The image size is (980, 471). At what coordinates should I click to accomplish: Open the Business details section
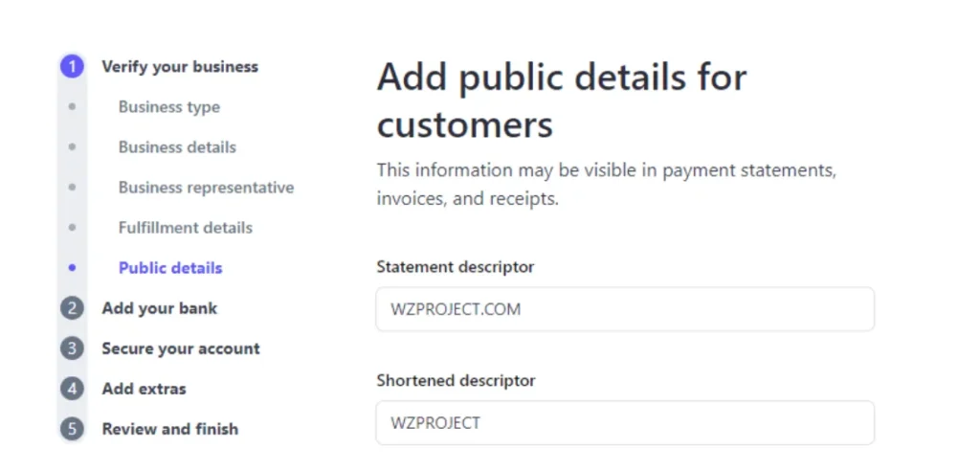pos(177,147)
